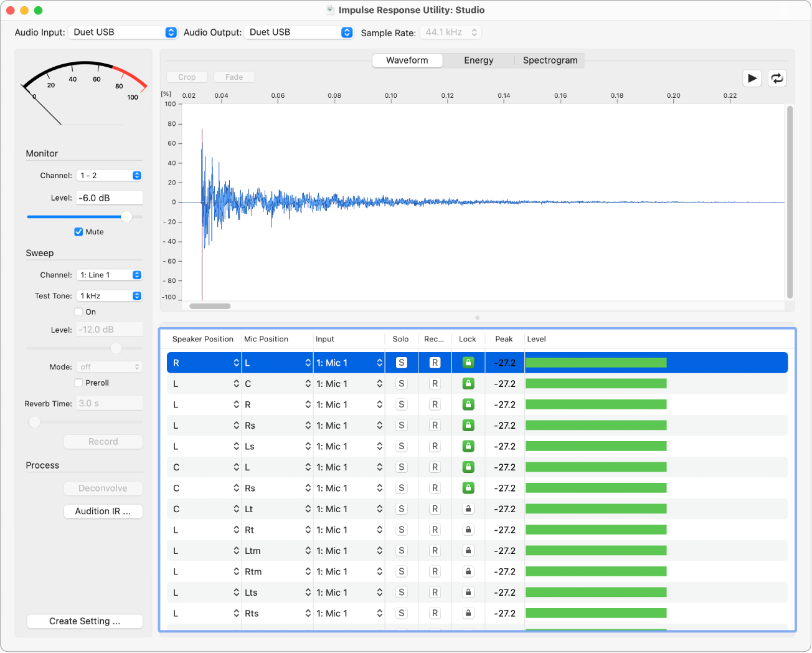The height and width of the screenshot is (653, 812).
Task: Click the Audition IR button
Action: [x=103, y=512]
